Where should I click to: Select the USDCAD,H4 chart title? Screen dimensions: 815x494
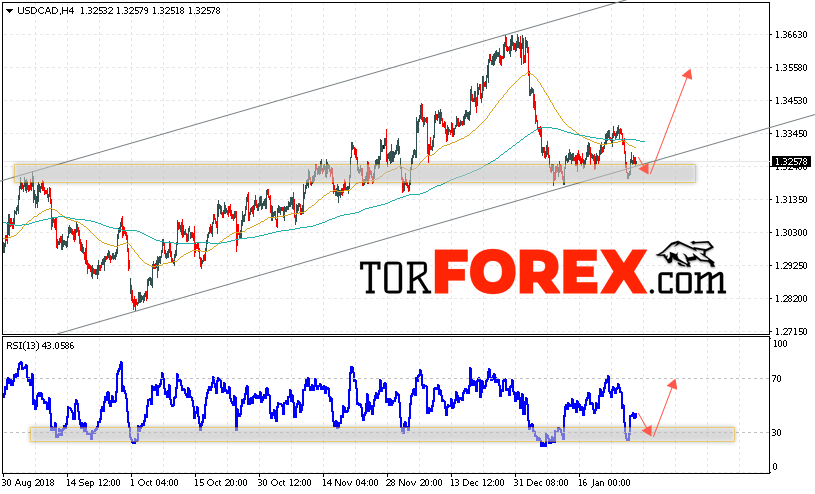46,10
